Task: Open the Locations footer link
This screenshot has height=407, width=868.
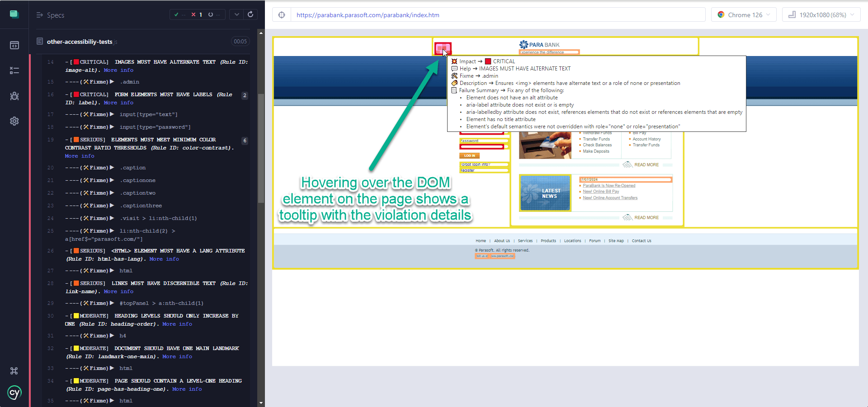Action: point(572,241)
